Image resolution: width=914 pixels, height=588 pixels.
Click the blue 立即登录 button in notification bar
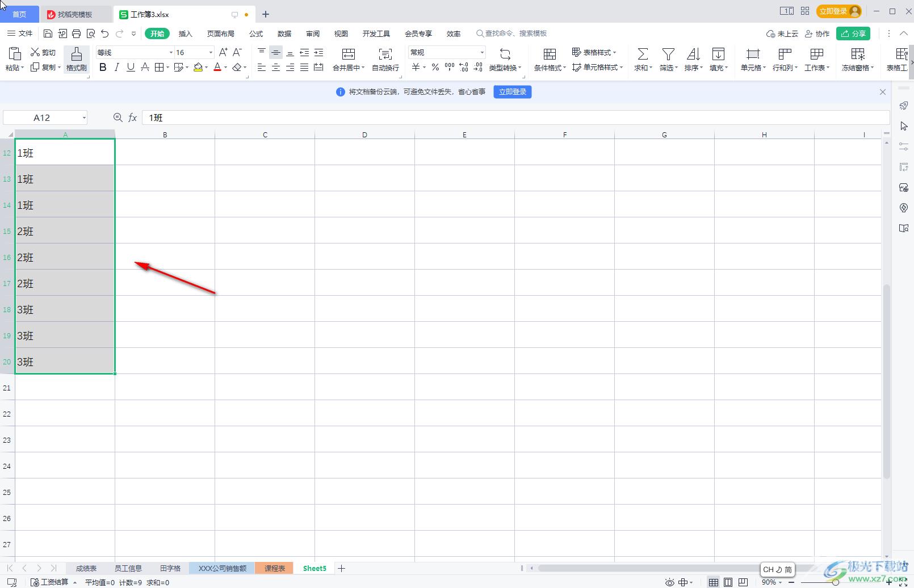(x=513, y=92)
